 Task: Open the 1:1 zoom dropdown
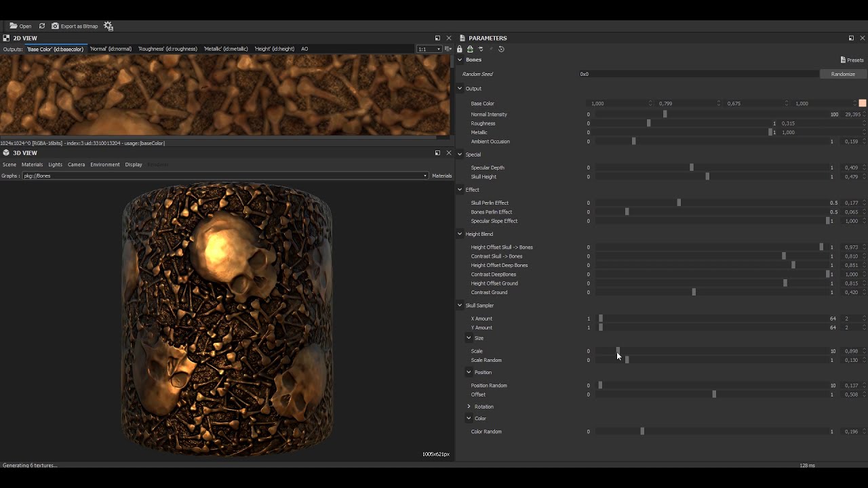pyautogui.click(x=429, y=49)
